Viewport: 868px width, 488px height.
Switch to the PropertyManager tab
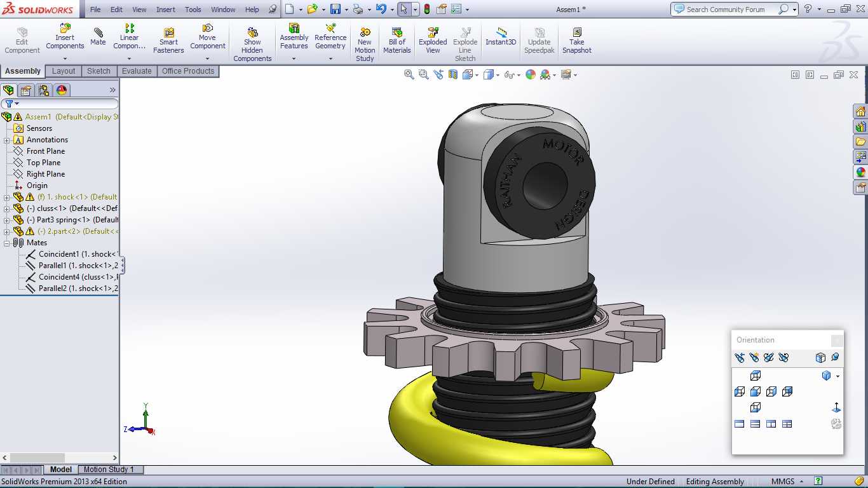[x=26, y=90]
